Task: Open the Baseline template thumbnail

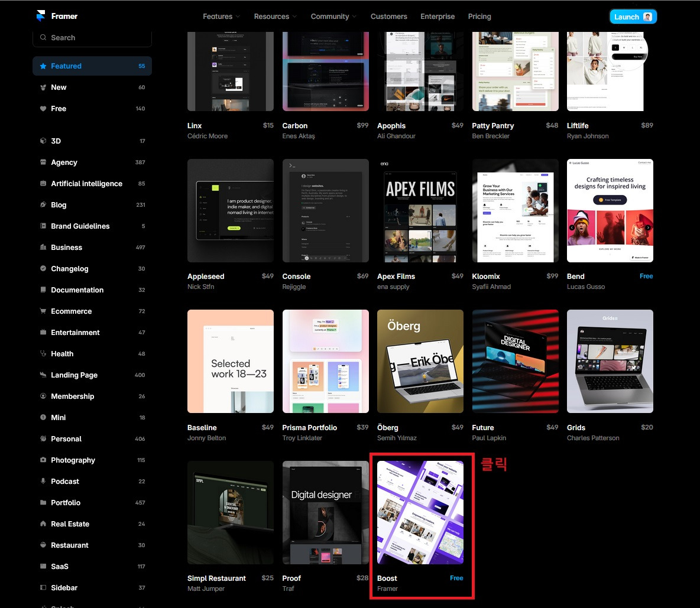Action: pos(231,362)
